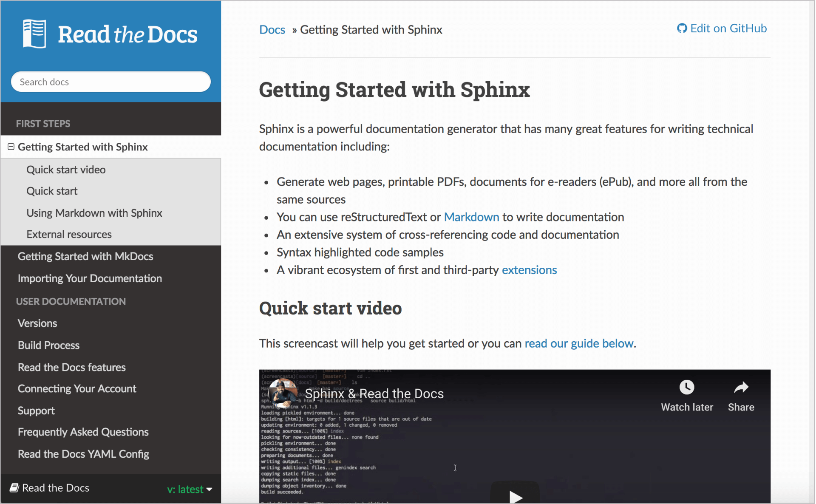
Task: Click the video channel avatar
Action: point(283,394)
